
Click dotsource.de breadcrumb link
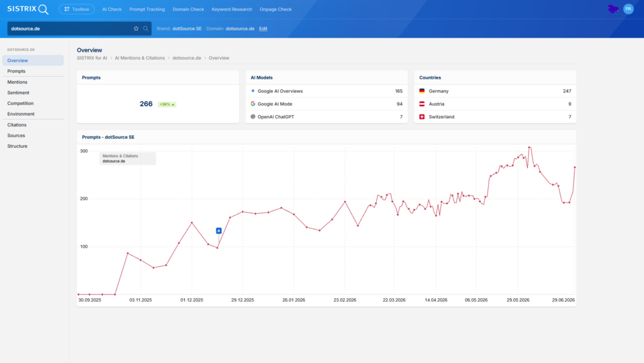pyautogui.click(x=187, y=58)
